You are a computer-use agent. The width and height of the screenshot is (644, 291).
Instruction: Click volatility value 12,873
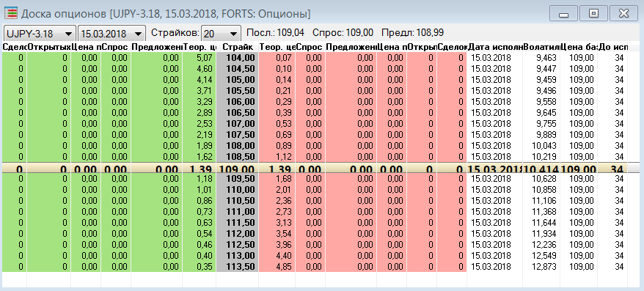541,266
